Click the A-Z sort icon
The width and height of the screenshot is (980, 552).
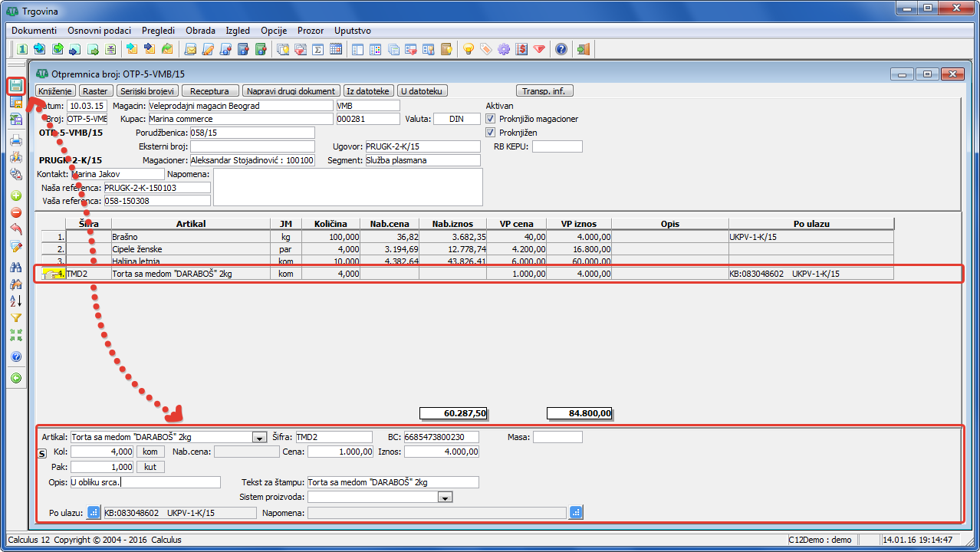coord(16,301)
